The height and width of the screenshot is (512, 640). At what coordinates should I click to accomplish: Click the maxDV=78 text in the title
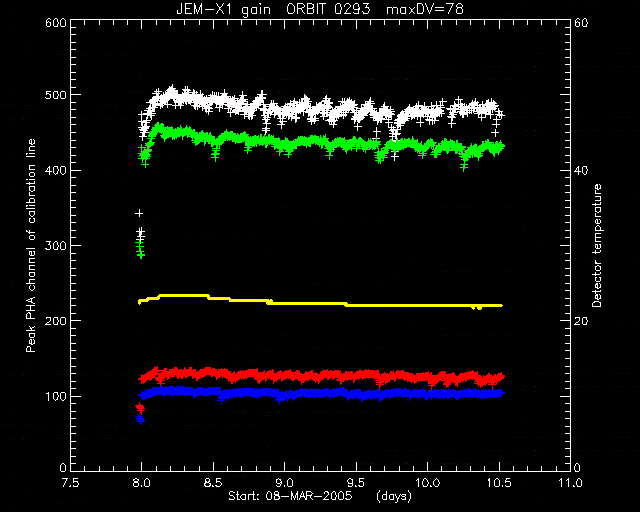point(425,9)
